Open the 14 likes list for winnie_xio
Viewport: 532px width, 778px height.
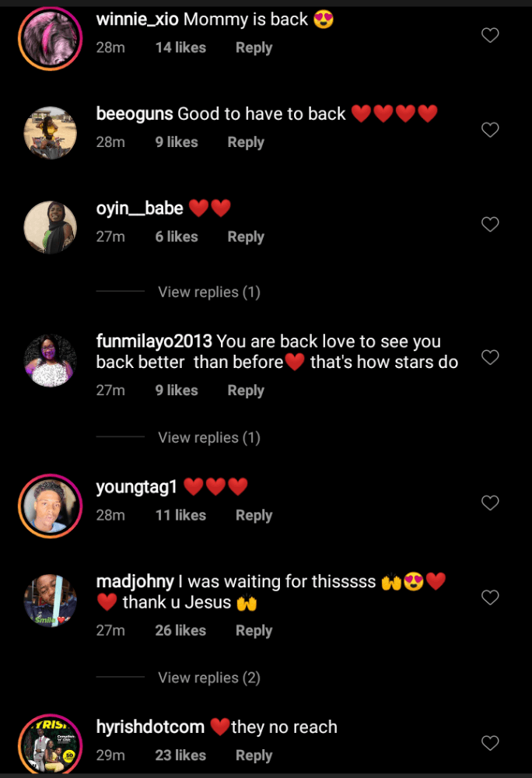point(180,48)
